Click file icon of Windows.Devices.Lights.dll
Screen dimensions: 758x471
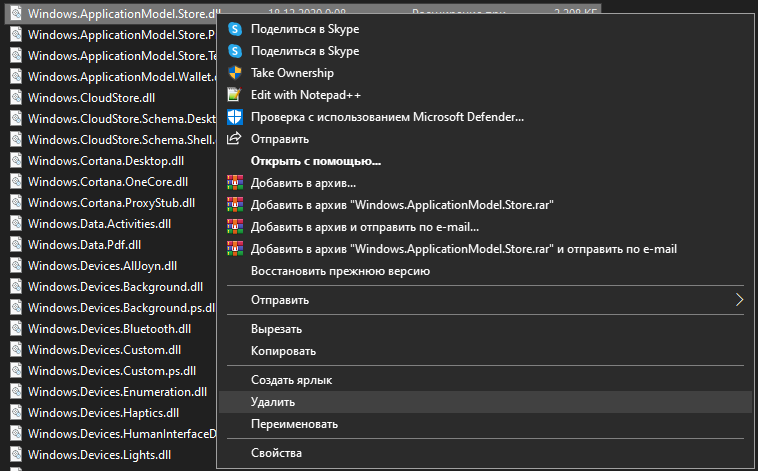tap(16, 455)
